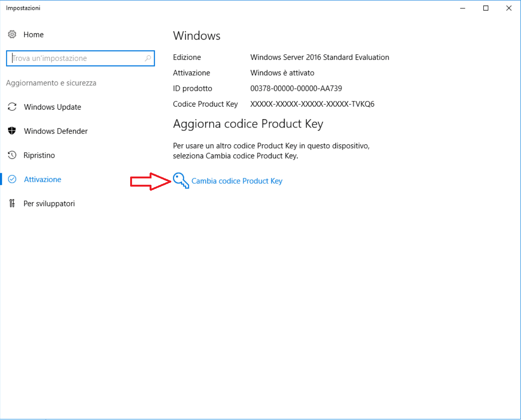Click the 'Windows' page heading
521x420 pixels.
197,36
